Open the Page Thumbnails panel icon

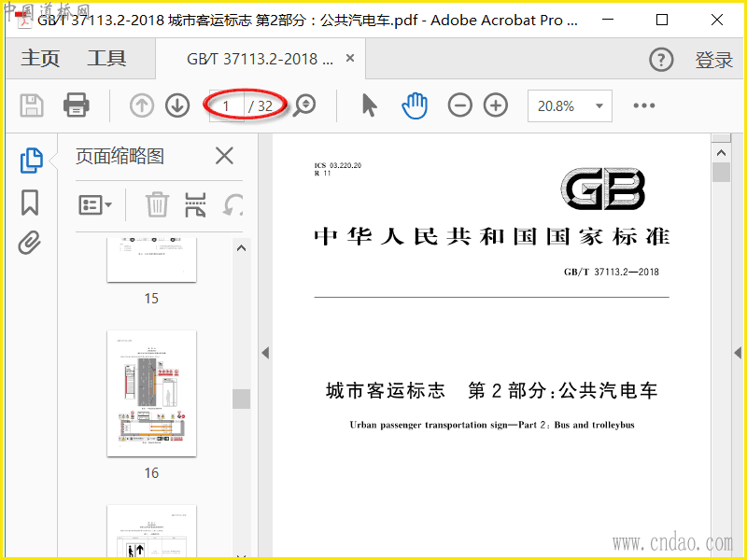pos(32,161)
